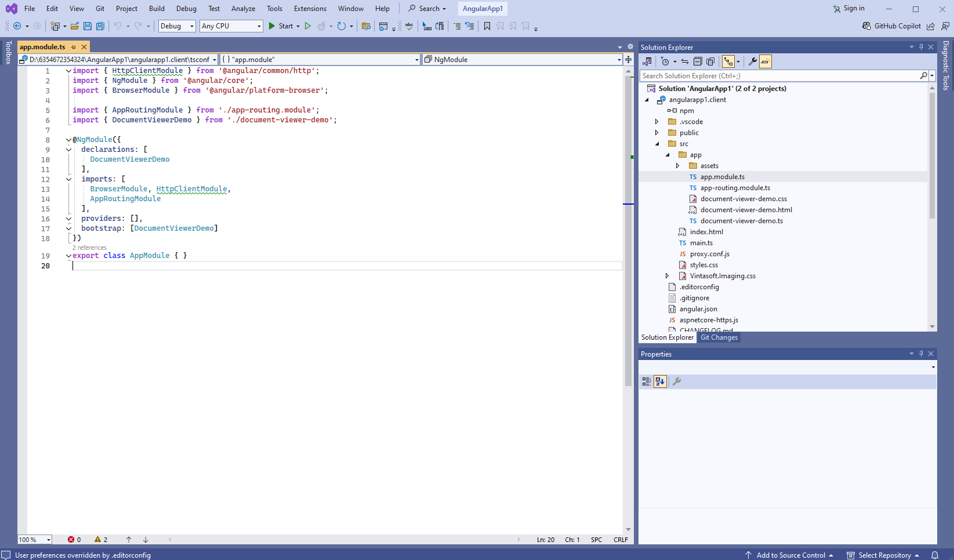Open the Any CPU platform dropdown

click(231, 26)
